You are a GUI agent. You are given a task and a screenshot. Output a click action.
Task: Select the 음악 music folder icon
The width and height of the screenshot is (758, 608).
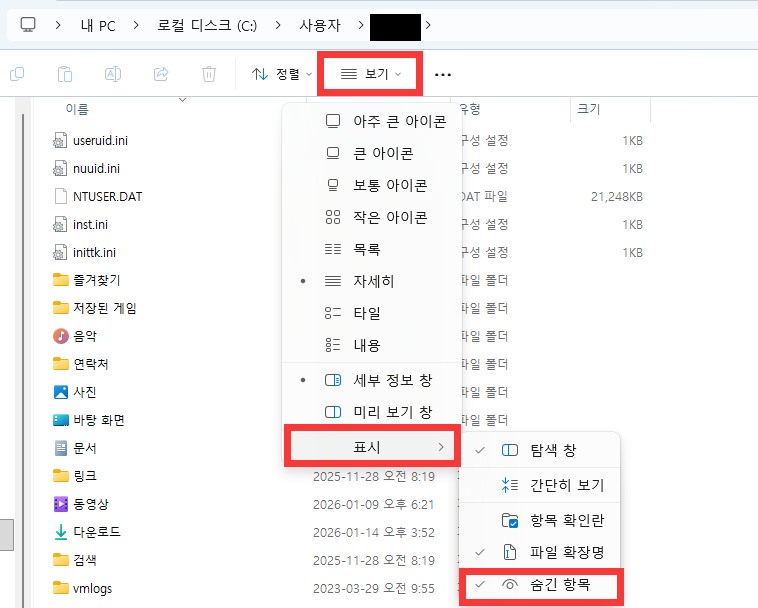tap(61, 336)
